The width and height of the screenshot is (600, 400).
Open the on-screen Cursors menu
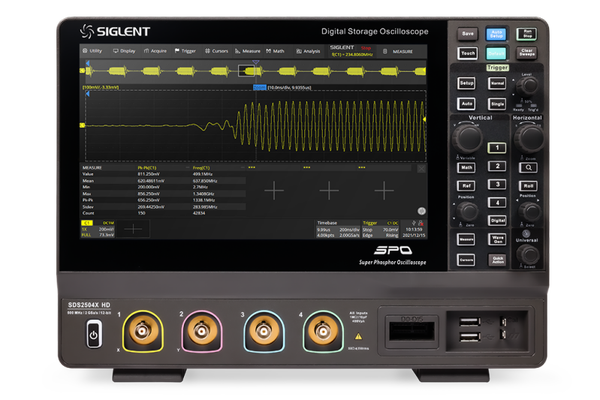(217, 51)
